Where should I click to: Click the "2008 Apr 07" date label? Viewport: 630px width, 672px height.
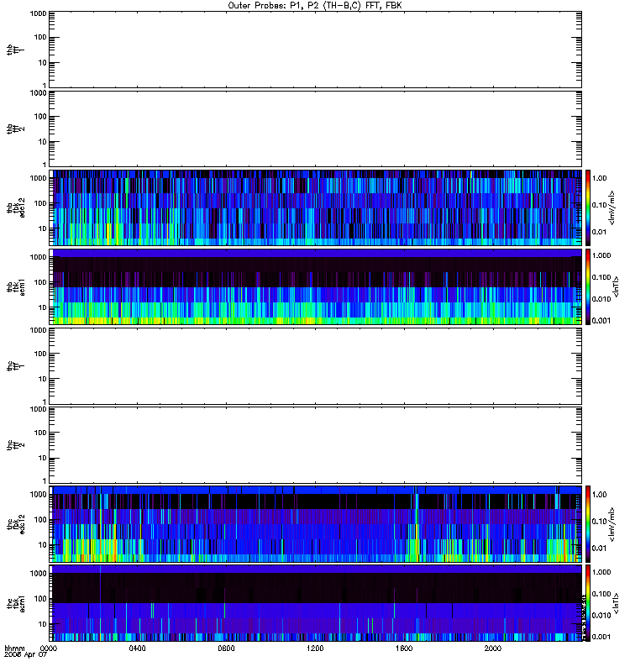pos(25,655)
